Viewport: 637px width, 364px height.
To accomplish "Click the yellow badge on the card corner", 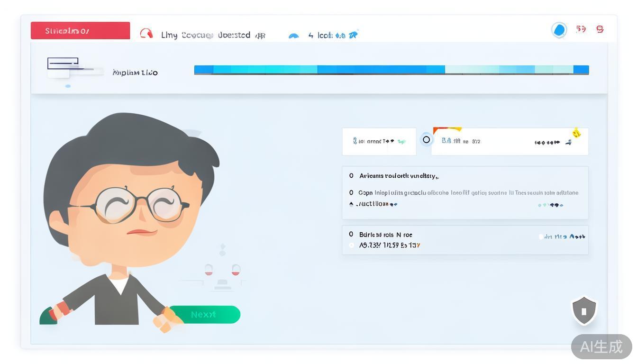I will 576,133.
